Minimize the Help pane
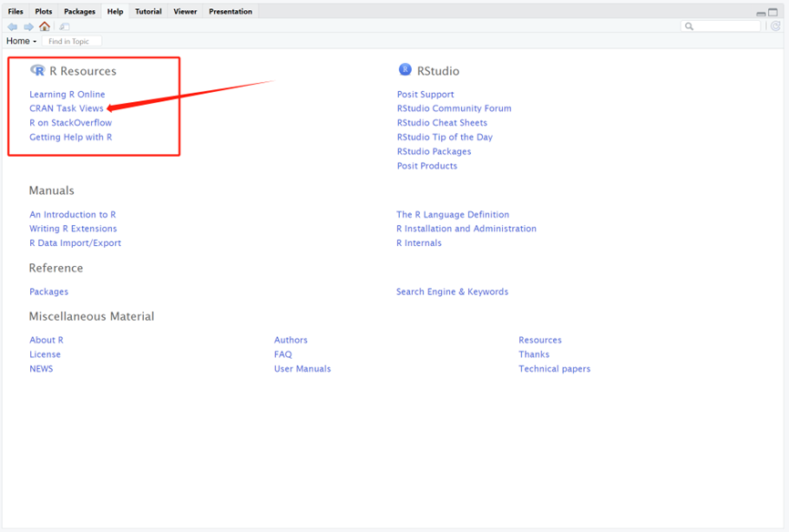The image size is (789, 532). click(x=762, y=13)
